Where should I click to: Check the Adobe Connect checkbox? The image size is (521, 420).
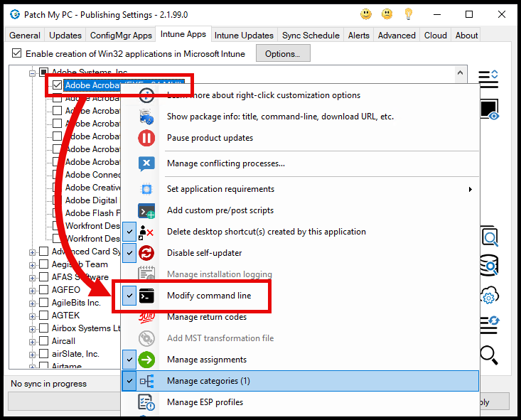click(x=57, y=174)
